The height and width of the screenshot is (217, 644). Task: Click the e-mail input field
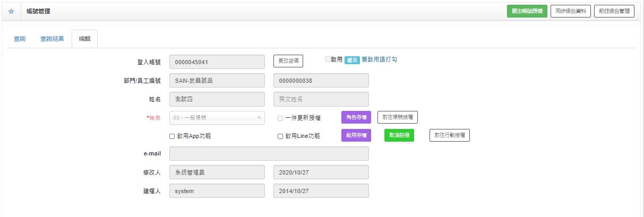click(x=269, y=154)
